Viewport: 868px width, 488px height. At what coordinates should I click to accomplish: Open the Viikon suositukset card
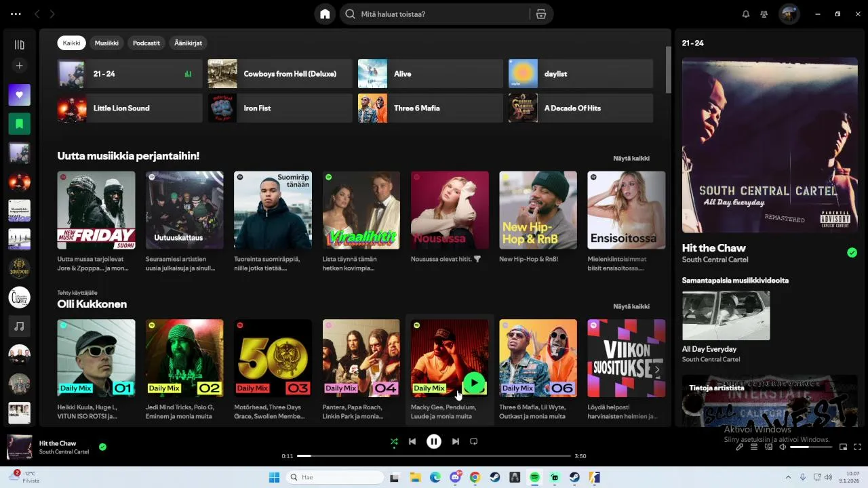point(627,359)
